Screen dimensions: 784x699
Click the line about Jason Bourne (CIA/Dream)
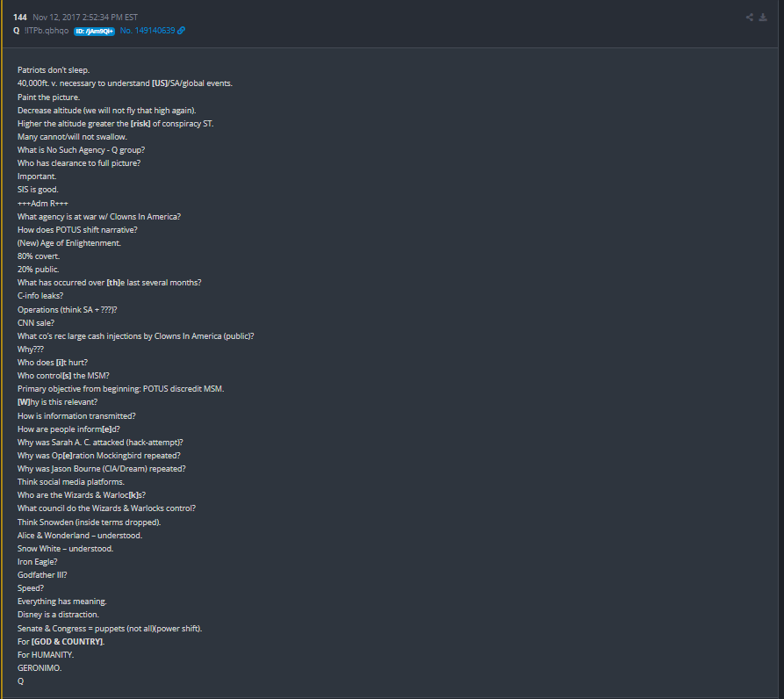102,469
